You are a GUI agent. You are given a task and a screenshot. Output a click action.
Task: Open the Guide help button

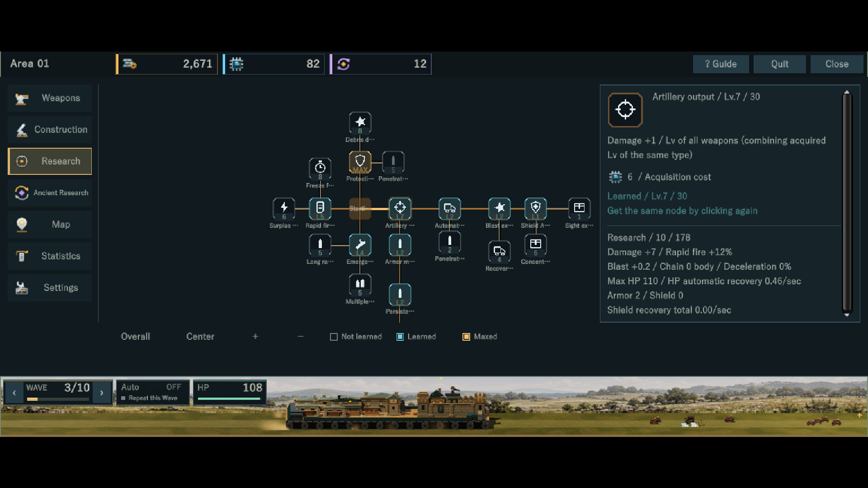(x=721, y=64)
